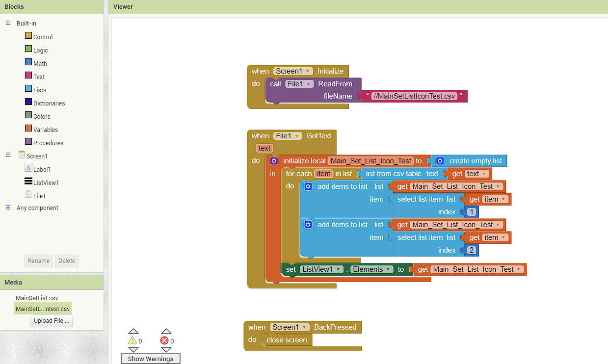Image resolution: width=608 pixels, height=364 pixels.
Task: Open the Dictionaries blocks drawer
Action: [x=49, y=103]
